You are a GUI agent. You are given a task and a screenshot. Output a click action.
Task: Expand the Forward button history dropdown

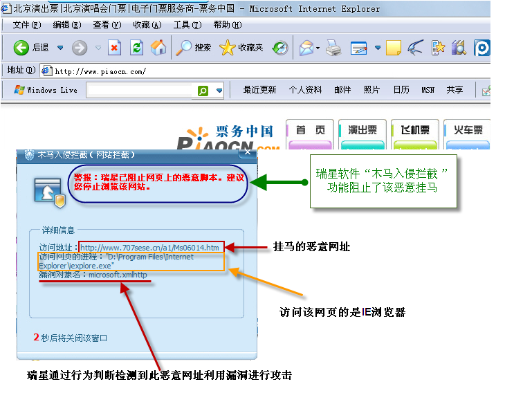pyautogui.click(x=98, y=48)
